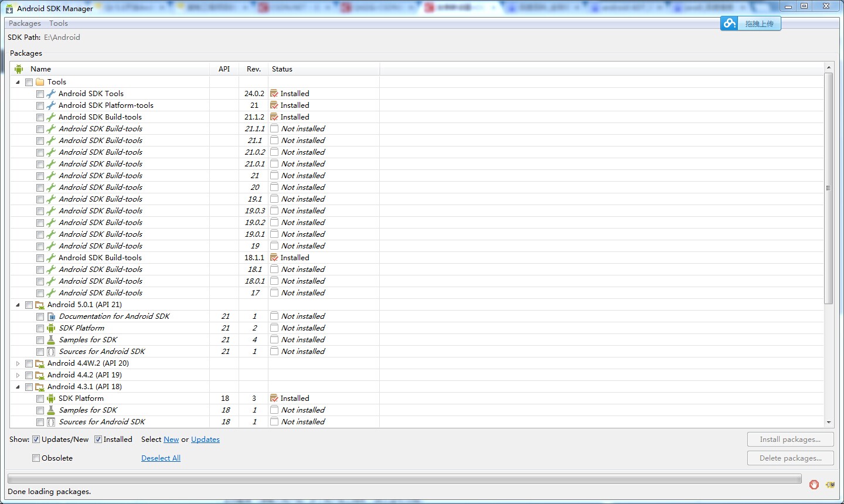The width and height of the screenshot is (844, 504).
Task: Click the API 21 SDK Platform android icon
Action: 51,328
